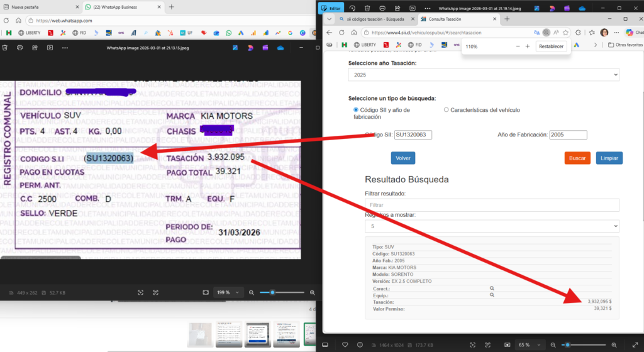Viewport: 644px width, 352px height.
Task: Click the Limpiar button
Action: pos(609,158)
